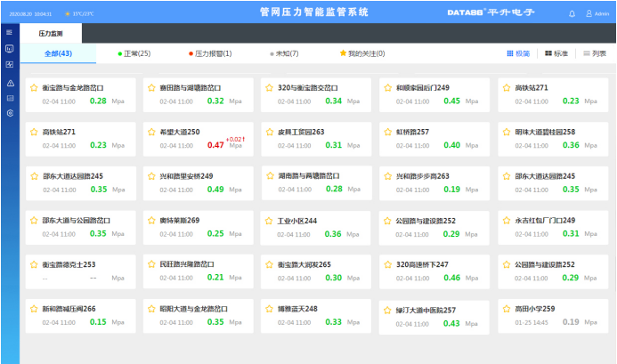The image size is (617, 364).
Task: Open the warning triangle alarm icon in sidebar
Action: [9, 82]
